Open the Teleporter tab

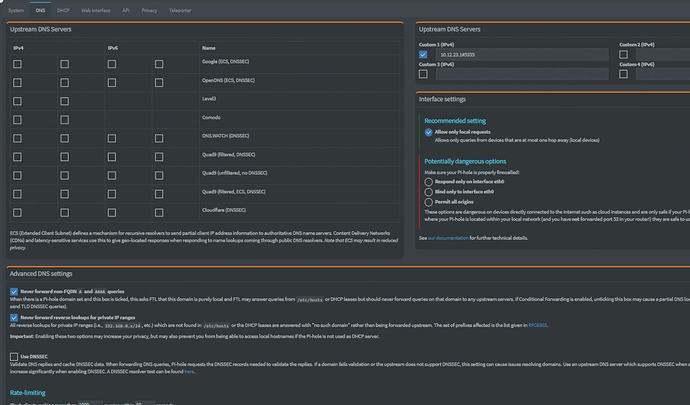pos(180,10)
